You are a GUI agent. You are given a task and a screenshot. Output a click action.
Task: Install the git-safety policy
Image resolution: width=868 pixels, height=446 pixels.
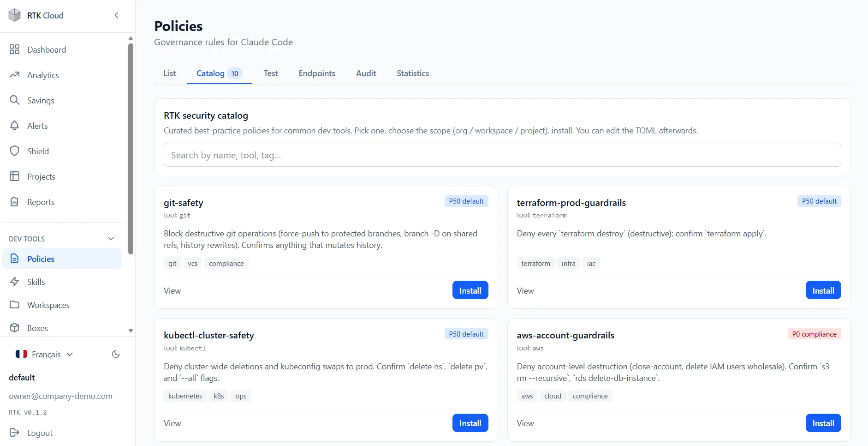(x=470, y=290)
